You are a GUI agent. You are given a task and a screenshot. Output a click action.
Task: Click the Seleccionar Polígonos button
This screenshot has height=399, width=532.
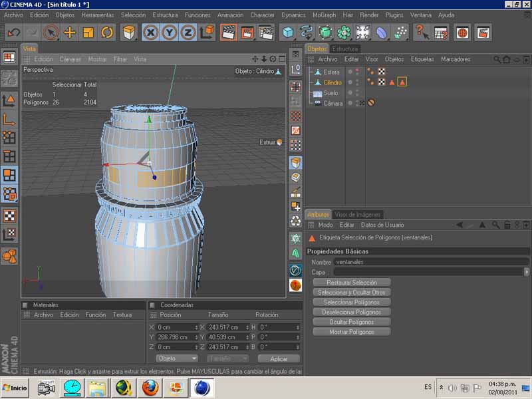click(x=352, y=302)
